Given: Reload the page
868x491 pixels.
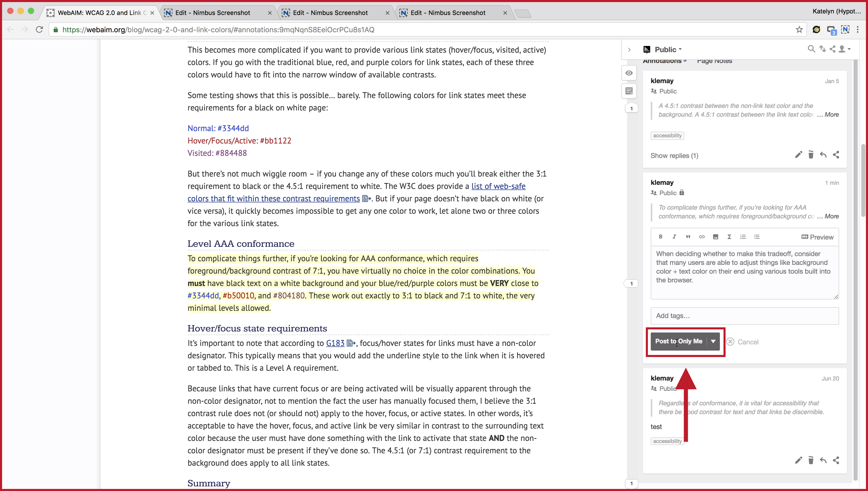Looking at the screenshot, I should click(39, 30).
